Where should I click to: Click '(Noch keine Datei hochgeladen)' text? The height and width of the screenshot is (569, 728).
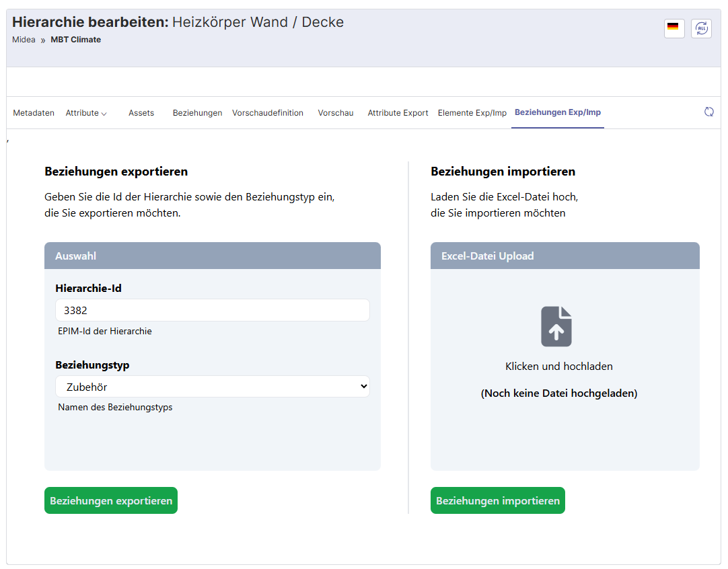(559, 393)
